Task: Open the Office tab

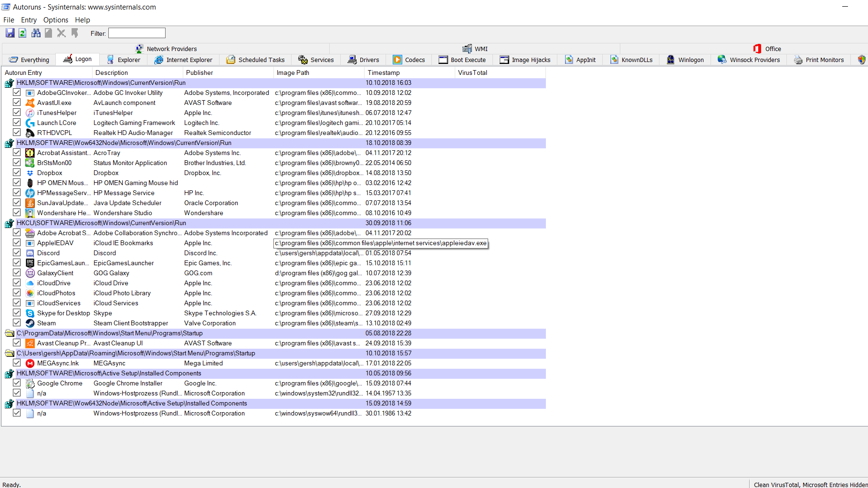Action: point(767,49)
